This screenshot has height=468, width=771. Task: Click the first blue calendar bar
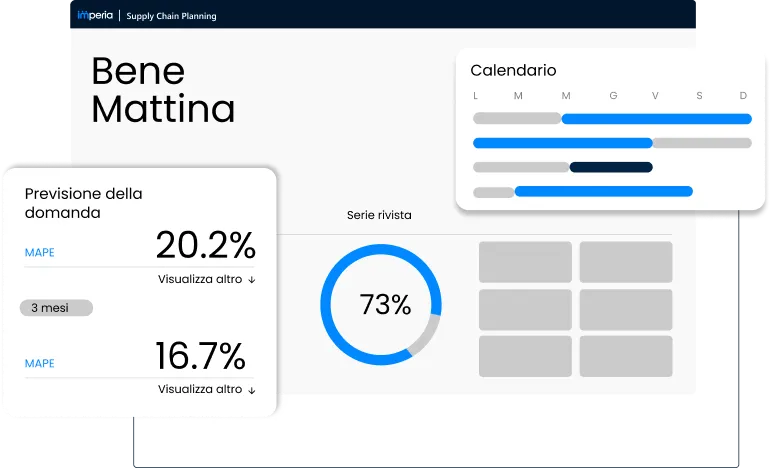pyautogui.click(x=656, y=118)
